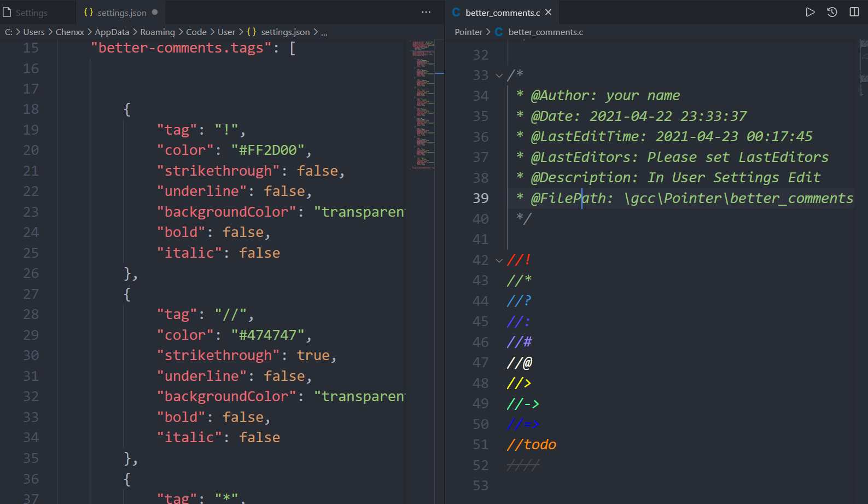
Task: Open the Pointer breadcrumb in right editor
Action: (x=469, y=32)
